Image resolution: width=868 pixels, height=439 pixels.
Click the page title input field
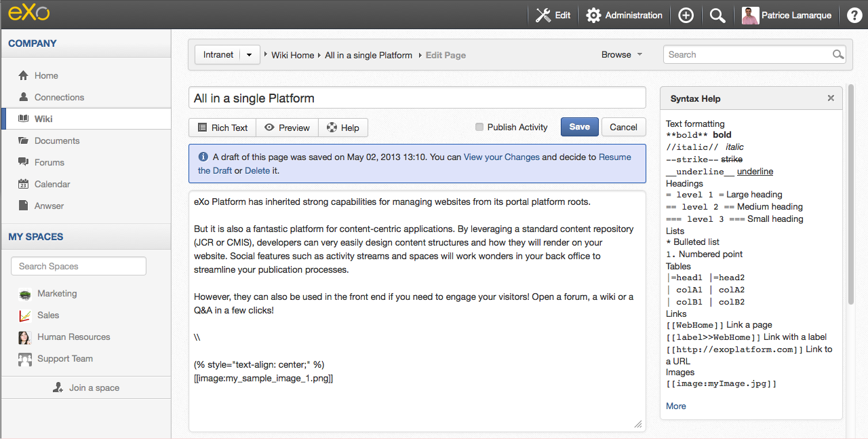[x=417, y=98]
